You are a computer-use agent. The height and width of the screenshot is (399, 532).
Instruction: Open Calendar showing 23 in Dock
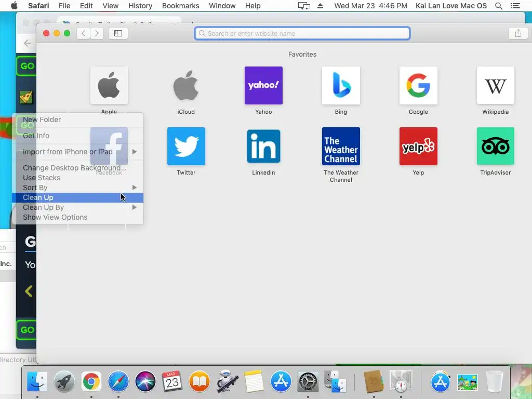172,381
